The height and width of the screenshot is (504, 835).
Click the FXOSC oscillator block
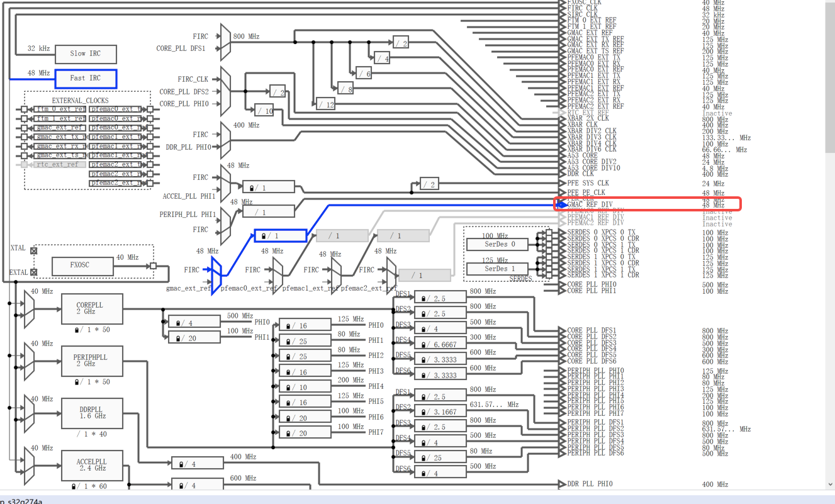[82, 266]
